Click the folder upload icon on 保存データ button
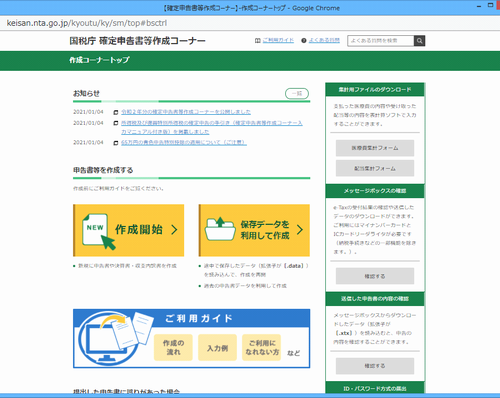 (220, 229)
